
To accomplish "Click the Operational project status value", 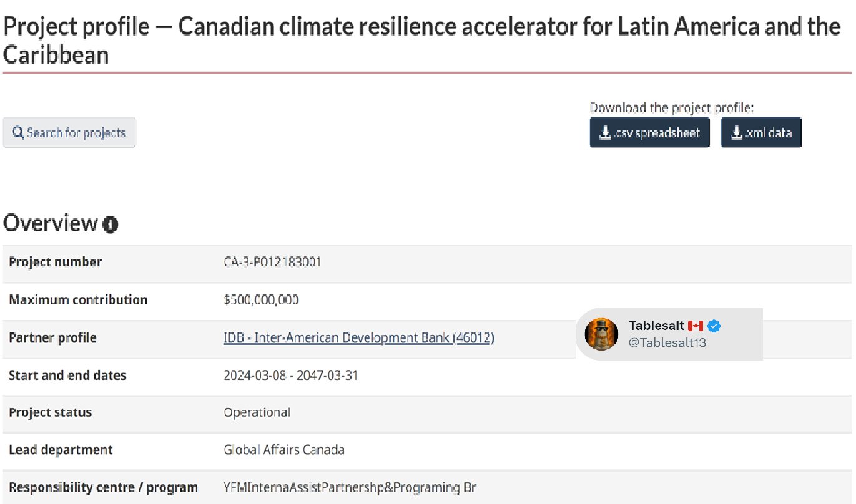I will (x=257, y=412).
